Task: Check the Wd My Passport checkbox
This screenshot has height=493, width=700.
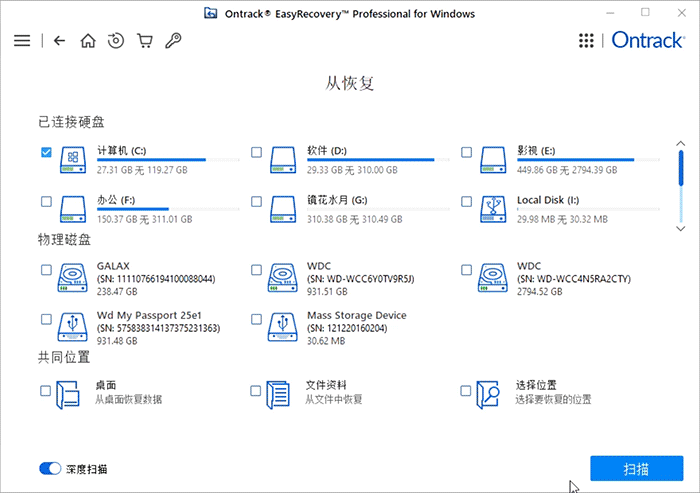Action: tap(46, 319)
